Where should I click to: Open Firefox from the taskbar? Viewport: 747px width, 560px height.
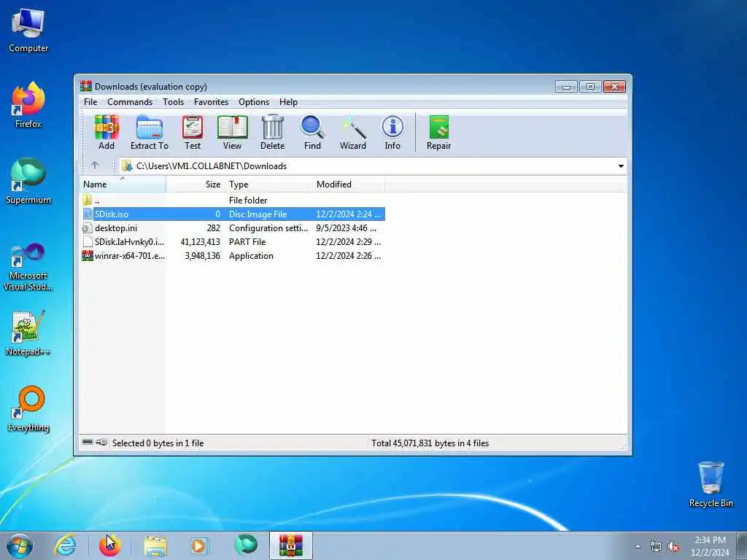click(110, 545)
